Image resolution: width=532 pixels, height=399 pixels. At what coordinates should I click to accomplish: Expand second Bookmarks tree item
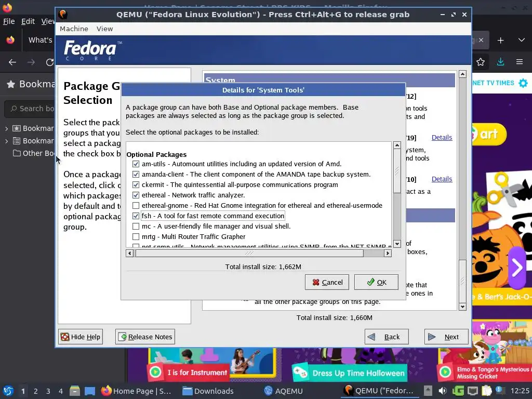(x=6, y=141)
